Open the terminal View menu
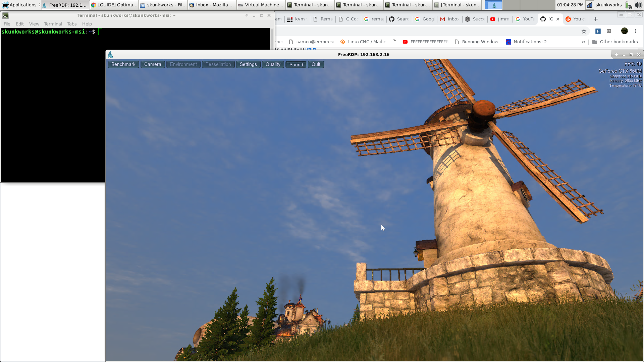 pos(34,24)
